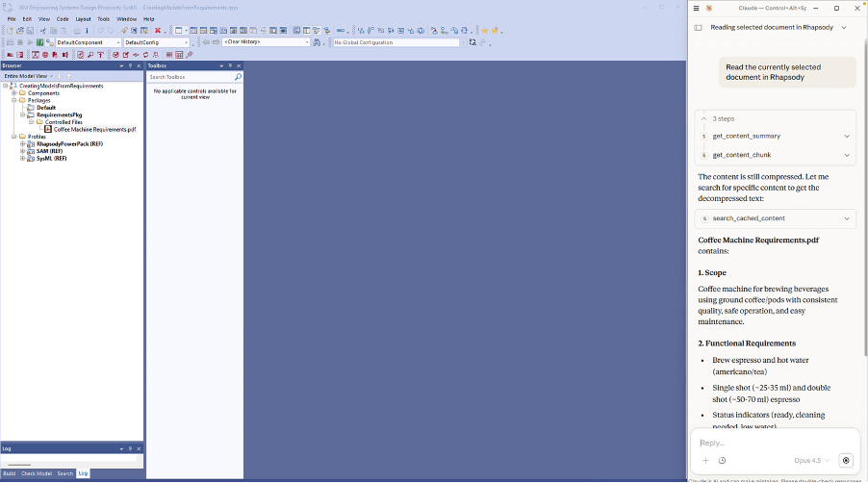Click the magnifier icon in Search Toolbox
The image size is (868, 483).
(x=238, y=77)
